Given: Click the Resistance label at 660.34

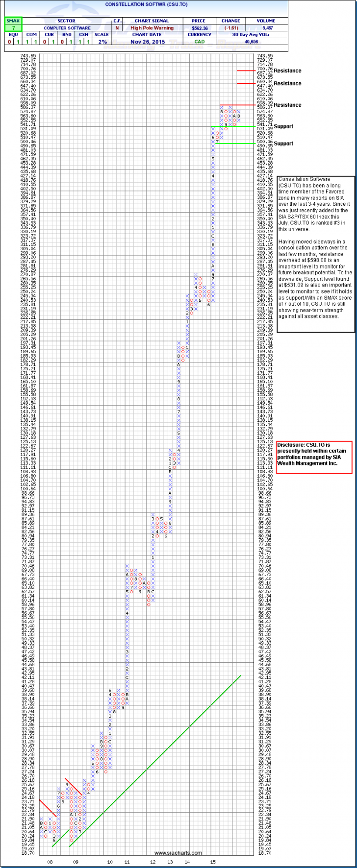Looking at the screenshot, I should tap(287, 83).
